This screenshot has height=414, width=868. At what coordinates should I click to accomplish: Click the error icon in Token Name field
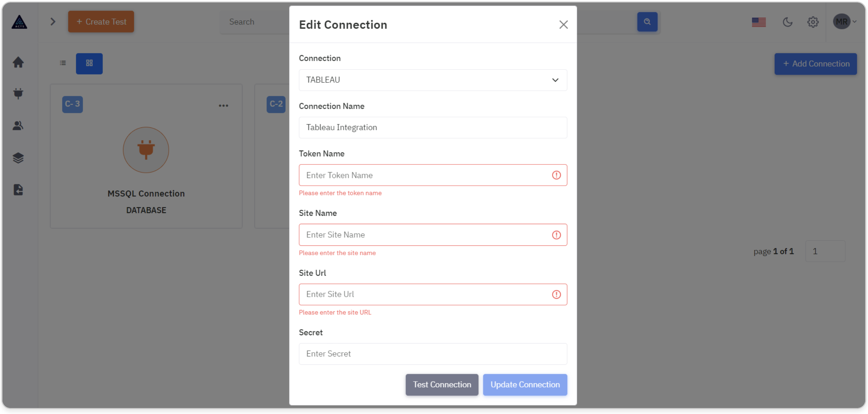[x=556, y=175]
